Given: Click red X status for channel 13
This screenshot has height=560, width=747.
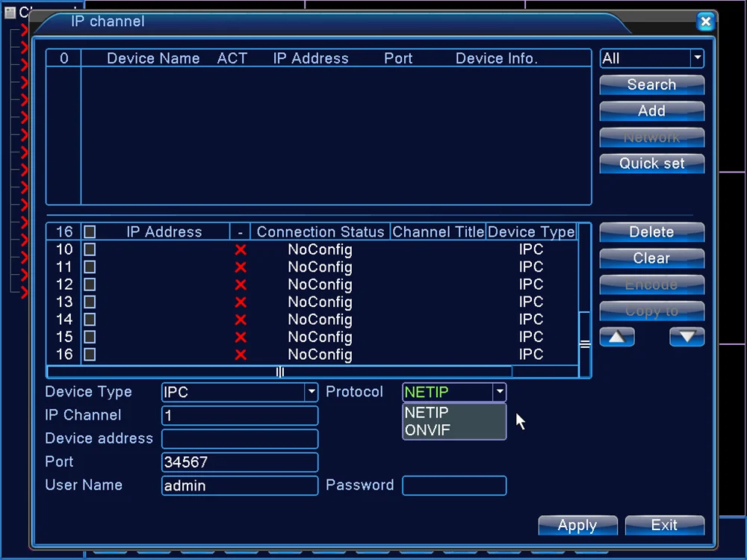Looking at the screenshot, I should point(241,302).
